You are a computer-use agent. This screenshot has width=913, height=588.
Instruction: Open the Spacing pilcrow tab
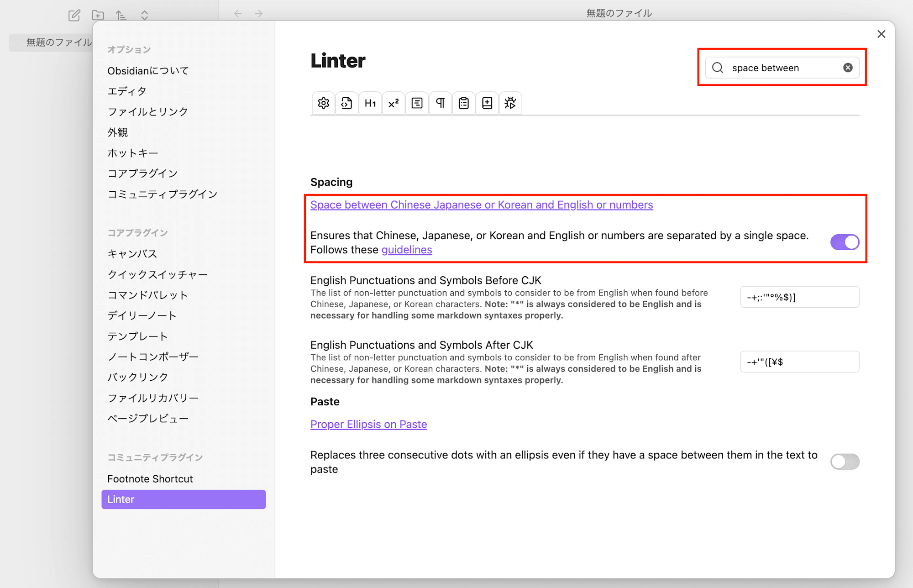441,103
